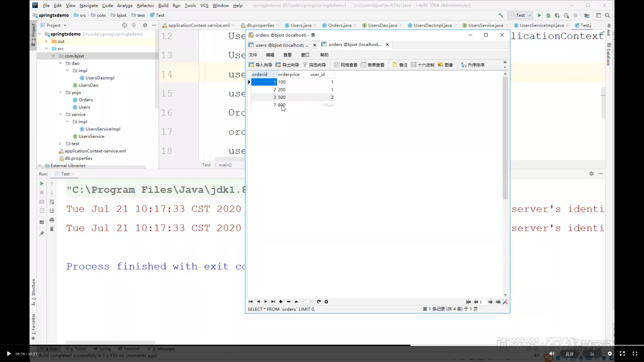Screen dimensions: 644x362
Task: Click Collapse All icon in Project panel
Action: 133,25
